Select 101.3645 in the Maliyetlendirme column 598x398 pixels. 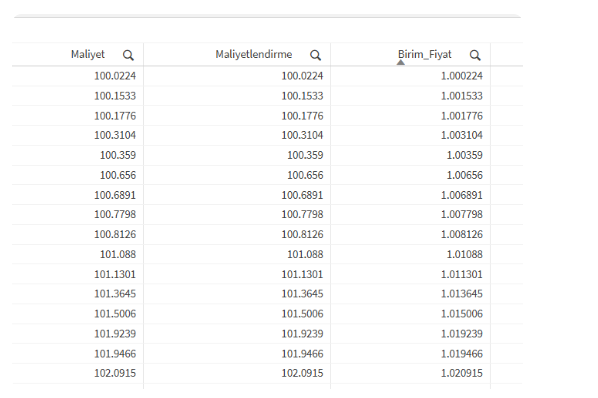click(x=302, y=294)
